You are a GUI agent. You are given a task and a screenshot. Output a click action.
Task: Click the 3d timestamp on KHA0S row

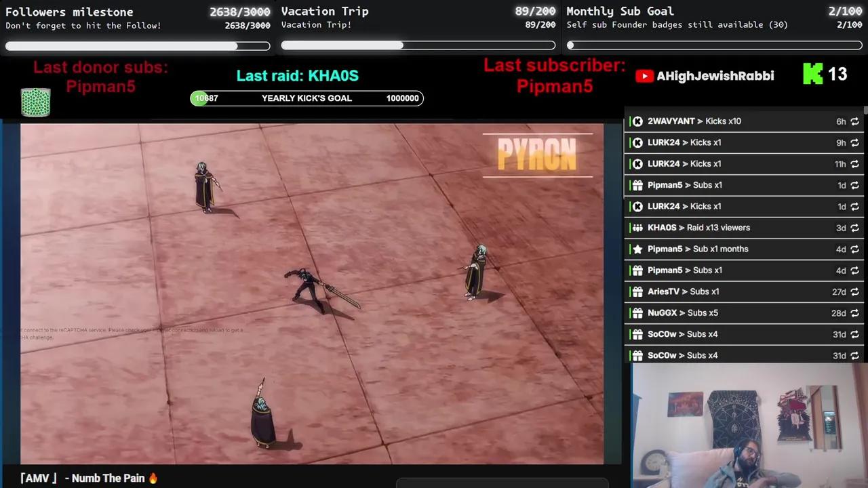(x=841, y=228)
